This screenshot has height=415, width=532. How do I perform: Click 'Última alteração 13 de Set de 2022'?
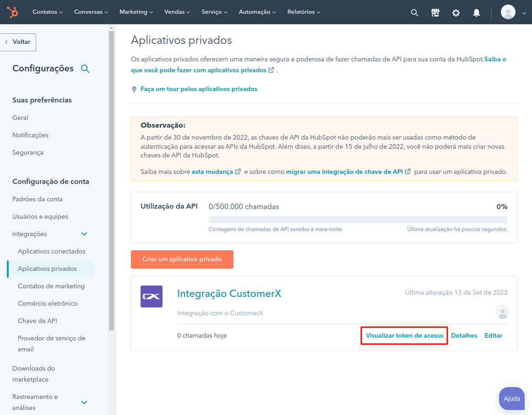[456, 292]
